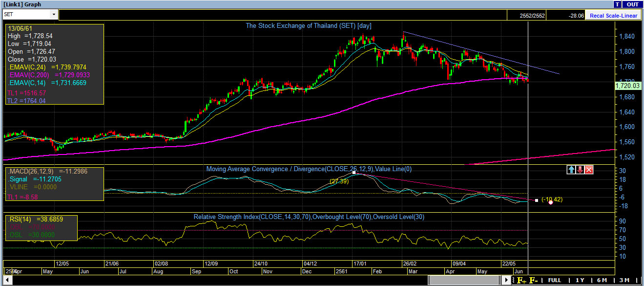The height and width of the screenshot is (286, 644).
Task: Click the pink round marker near -10.42
Action: (x=551, y=202)
